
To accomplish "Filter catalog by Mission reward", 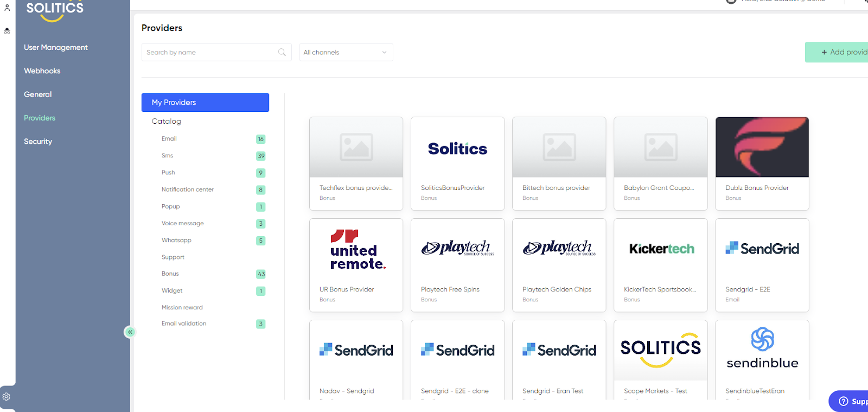I will (x=182, y=307).
